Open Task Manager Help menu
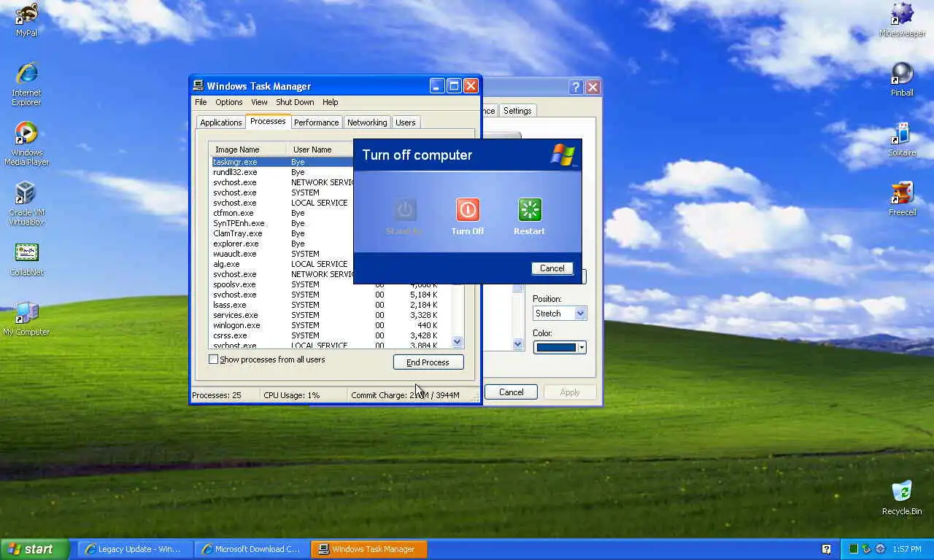Screen dimensions: 934x560 pos(331,102)
